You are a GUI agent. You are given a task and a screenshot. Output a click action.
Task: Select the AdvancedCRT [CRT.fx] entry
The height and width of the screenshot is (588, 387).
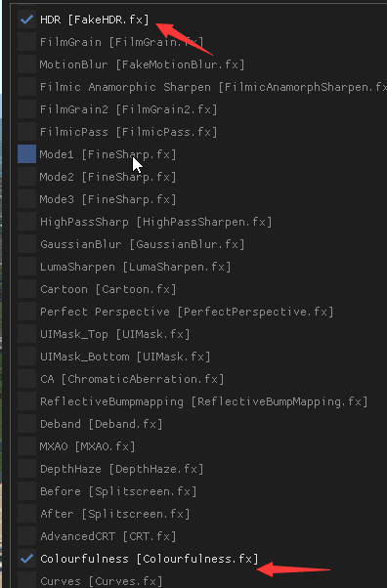coord(107,536)
